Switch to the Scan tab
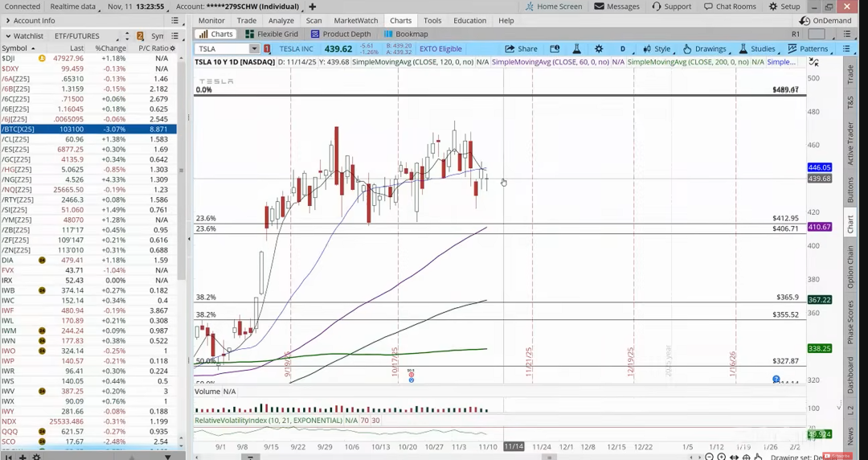 click(314, 20)
